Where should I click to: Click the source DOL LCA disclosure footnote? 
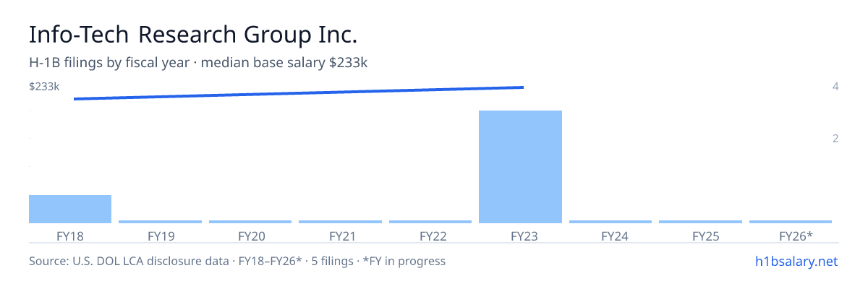tap(237, 261)
